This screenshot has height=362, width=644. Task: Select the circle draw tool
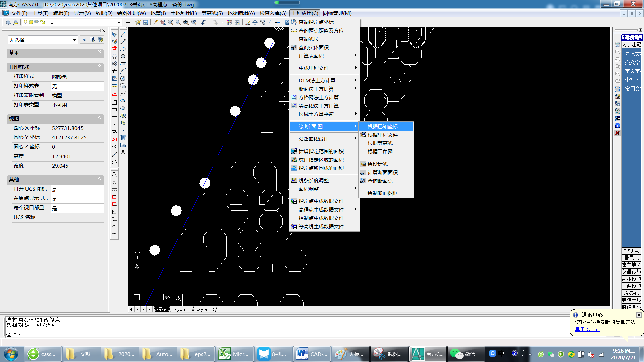click(x=123, y=78)
